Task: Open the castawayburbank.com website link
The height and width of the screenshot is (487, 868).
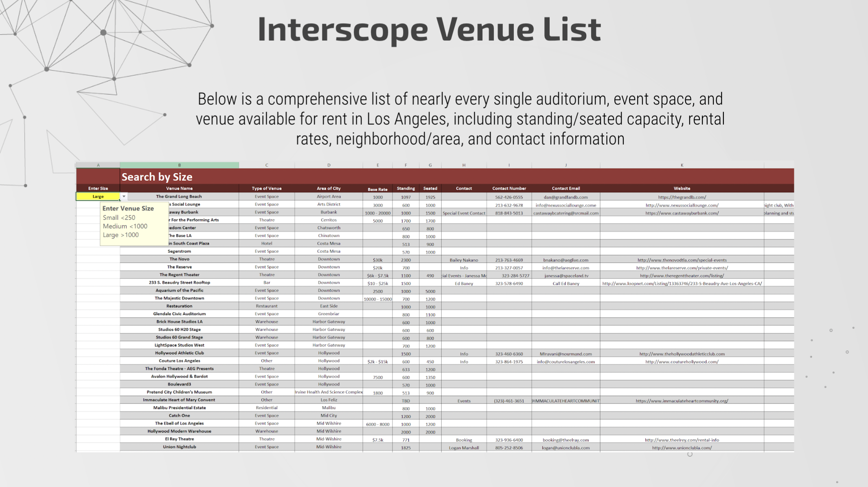Action: click(x=682, y=213)
